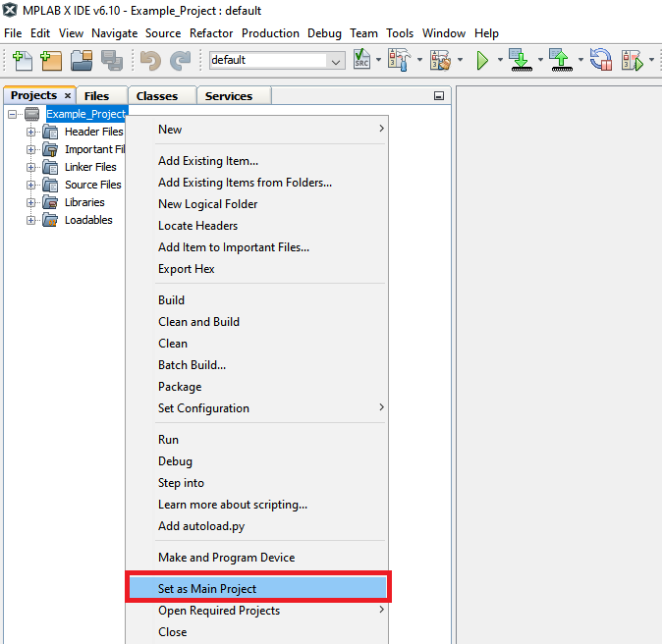This screenshot has width=662, height=644.
Task: Open Set Configuration submenu
Action: (x=257, y=408)
